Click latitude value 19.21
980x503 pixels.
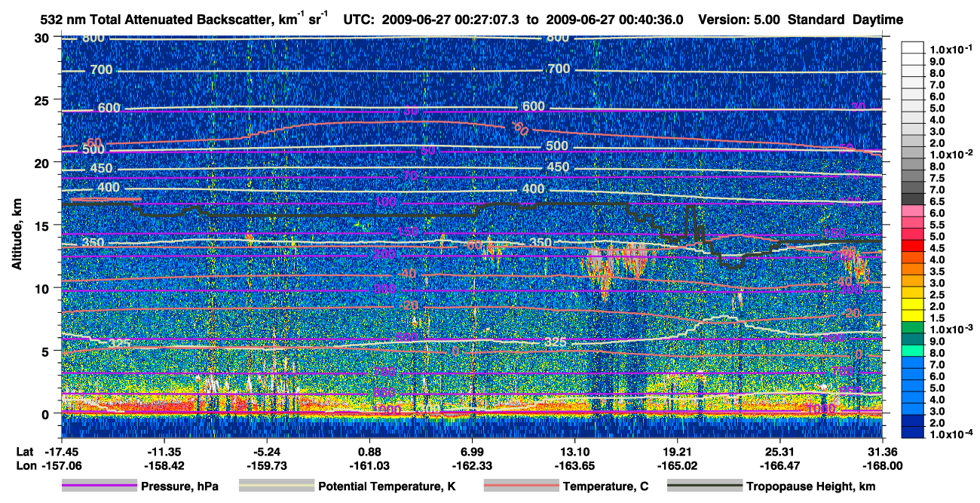click(x=678, y=452)
